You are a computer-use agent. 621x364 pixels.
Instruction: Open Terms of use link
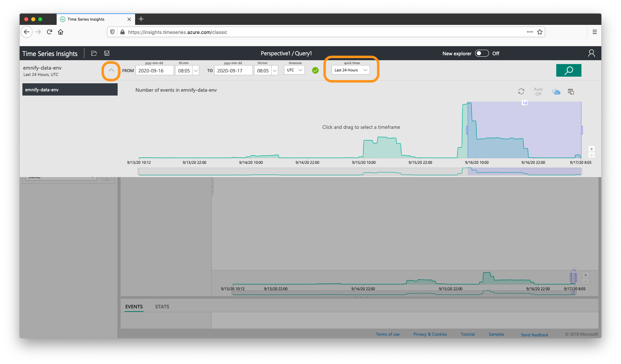[x=388, y=334]
